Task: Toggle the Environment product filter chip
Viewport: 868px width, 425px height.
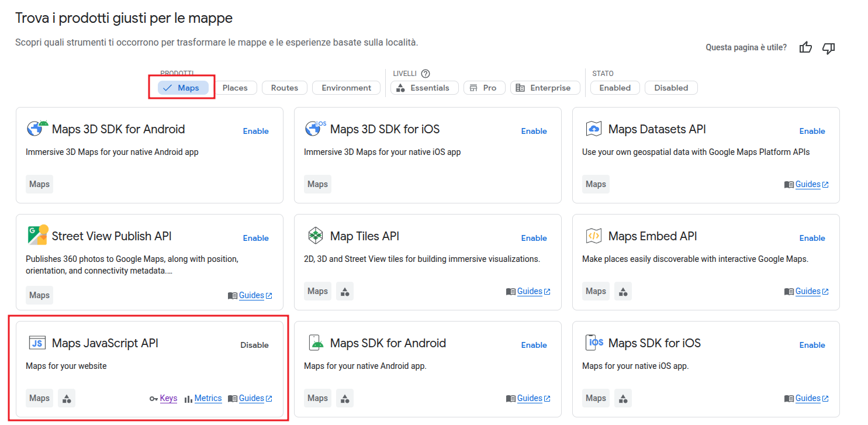Action: [x=346, y=88]
